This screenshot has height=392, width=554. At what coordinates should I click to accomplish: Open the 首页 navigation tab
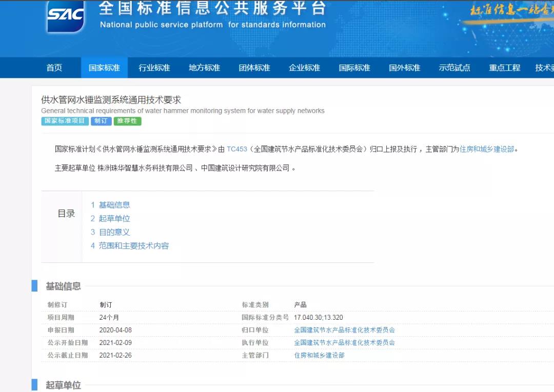[54, 68]
